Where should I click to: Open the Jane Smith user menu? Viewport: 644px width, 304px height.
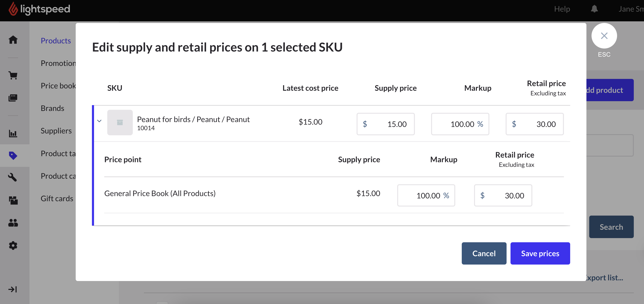(x=631, y=9)
